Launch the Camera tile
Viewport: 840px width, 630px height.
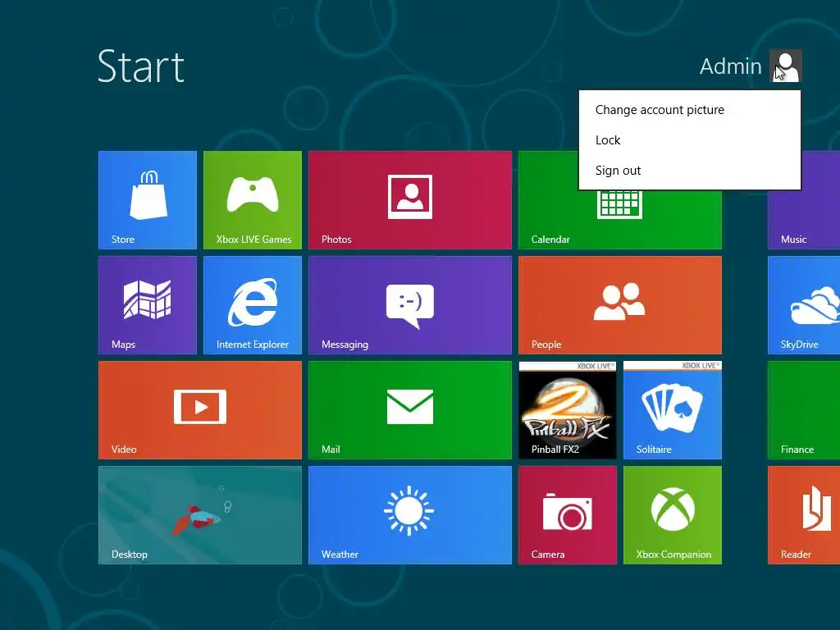(x=568, y=515)
